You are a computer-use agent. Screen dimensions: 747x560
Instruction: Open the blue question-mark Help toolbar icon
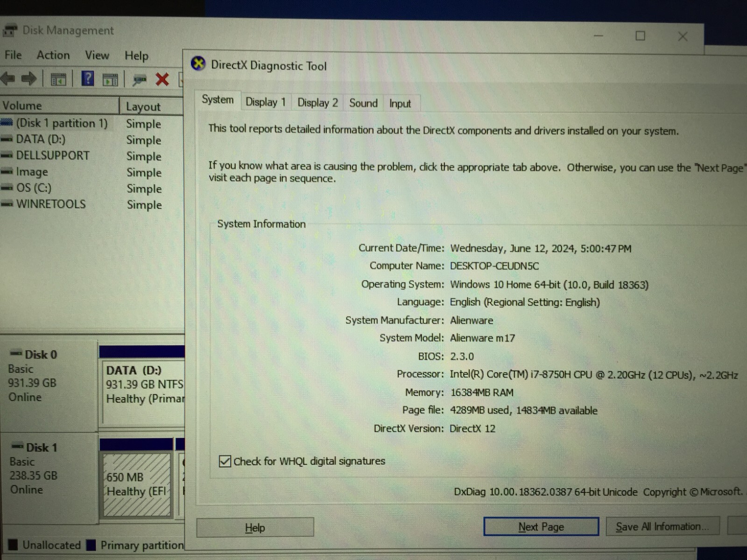(x=88, y=79)
